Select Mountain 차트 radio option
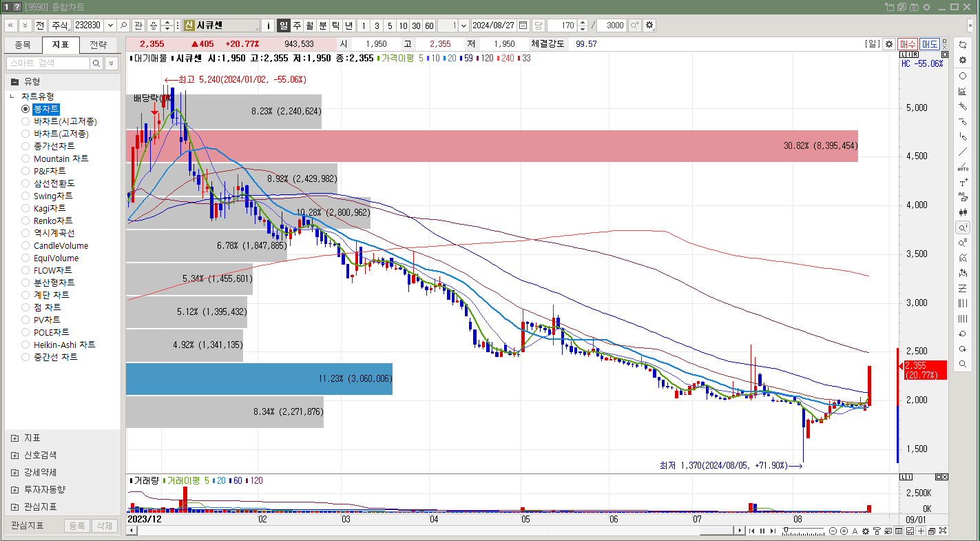Viewport: 980px width, 541px height. click(25, 159)
